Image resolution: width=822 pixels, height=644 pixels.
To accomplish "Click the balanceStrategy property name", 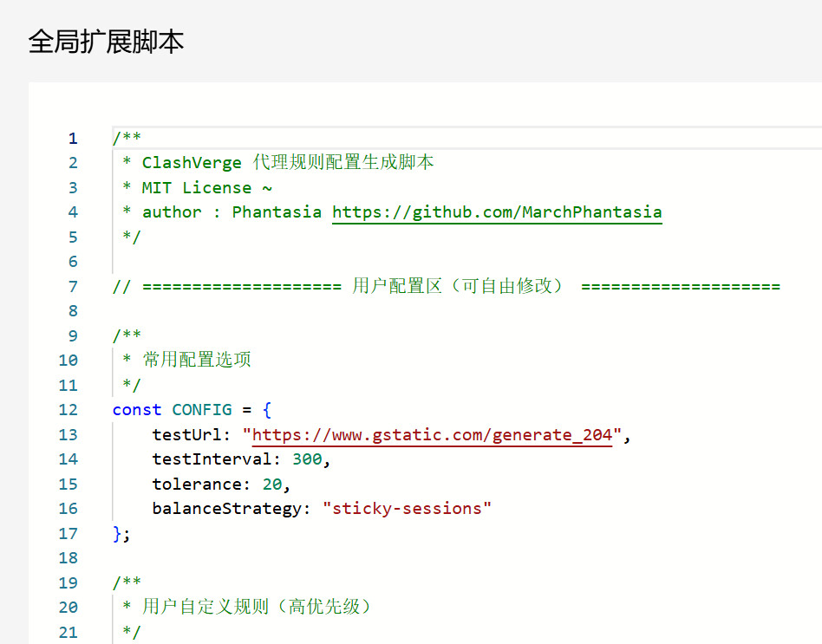I will coord(225,509).
